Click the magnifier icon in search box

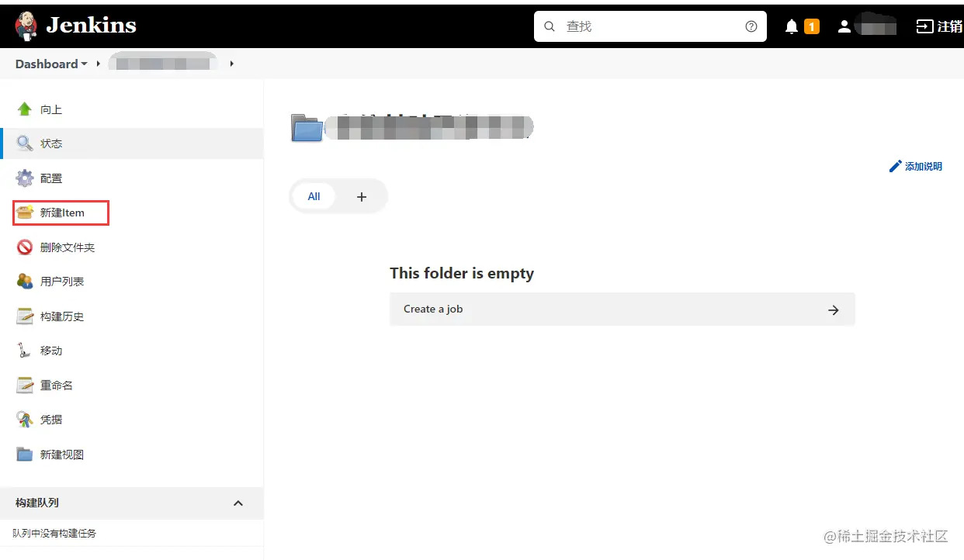550,26
